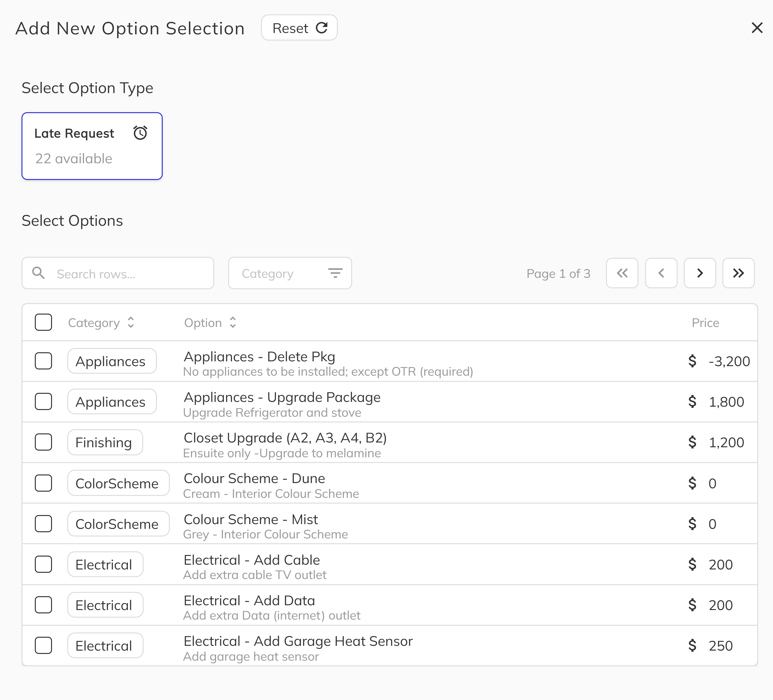Go to the previous page

pos(661,273)
